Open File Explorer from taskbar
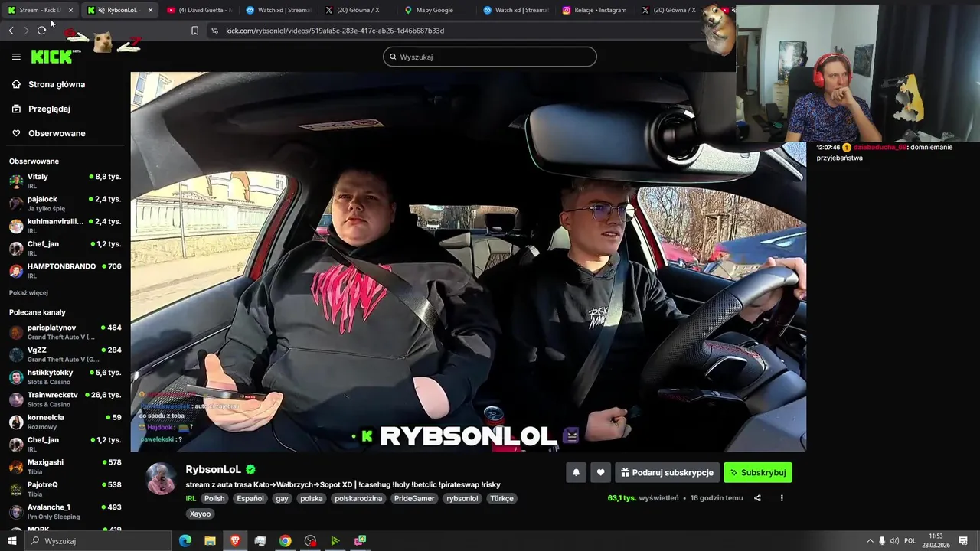 point(210,541)
